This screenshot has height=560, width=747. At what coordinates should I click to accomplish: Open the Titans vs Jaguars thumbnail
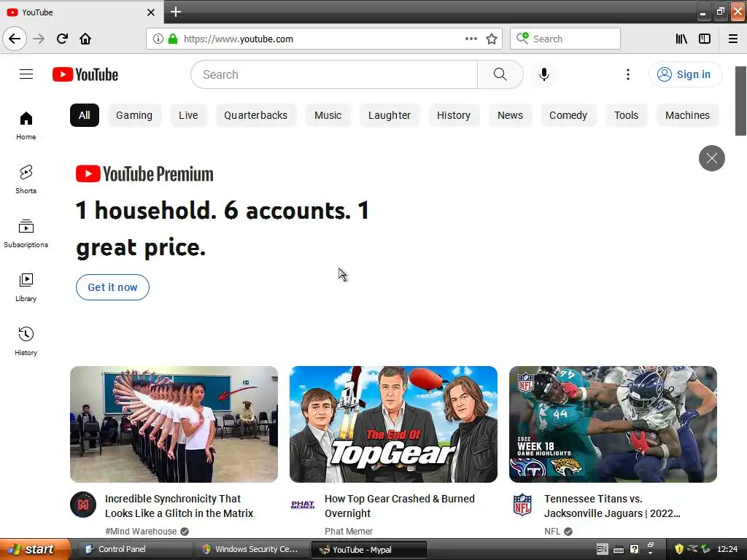click(613, 424)
